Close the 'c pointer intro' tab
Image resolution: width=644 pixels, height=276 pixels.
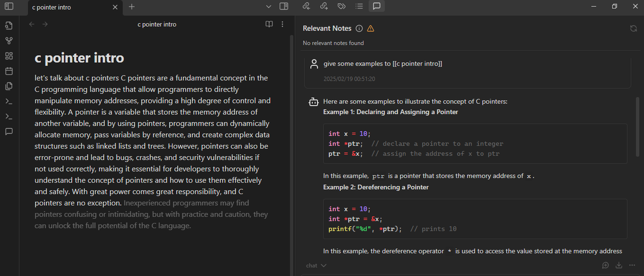(115, 7)
